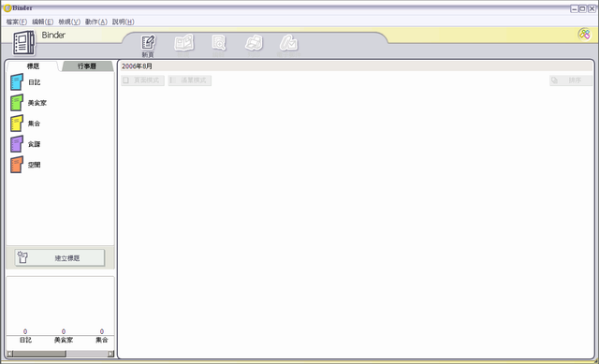The width and height of the screenshot is (599, 364).
Task: Open the 說明(H) menu
Action: [x=123, y=22]
